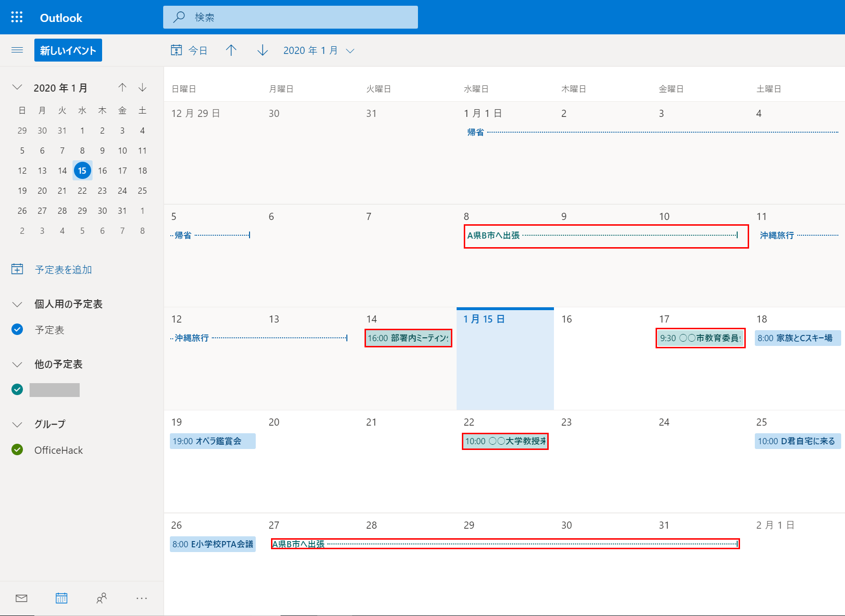
Task: Select the 1 月 15 日 today cell
Action: pyautogui.click(x=505, y=359)
